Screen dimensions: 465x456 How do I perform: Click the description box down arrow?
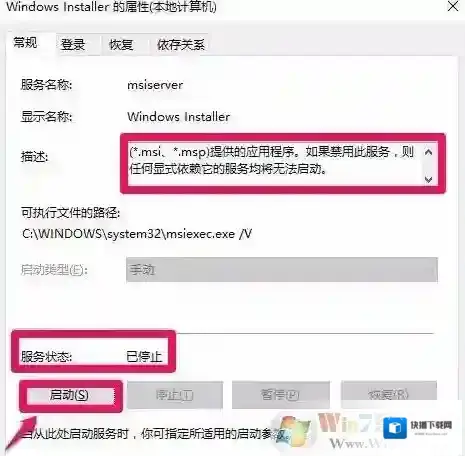(429, 179)
